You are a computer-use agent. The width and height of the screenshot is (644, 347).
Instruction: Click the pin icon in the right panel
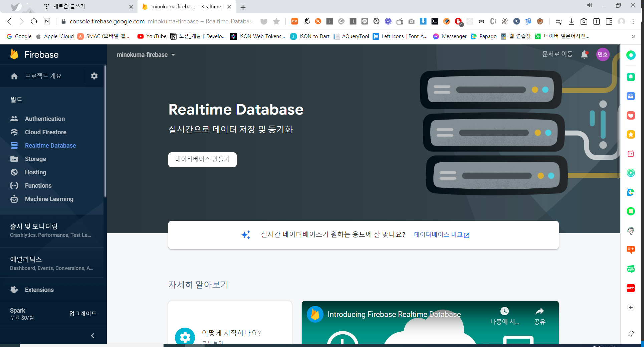point(631,334)
